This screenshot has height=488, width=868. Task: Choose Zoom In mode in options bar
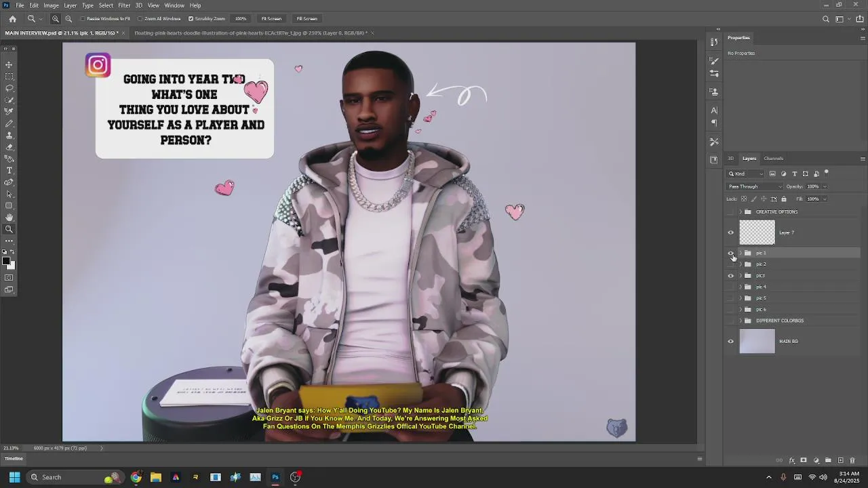tap(56, 19)
